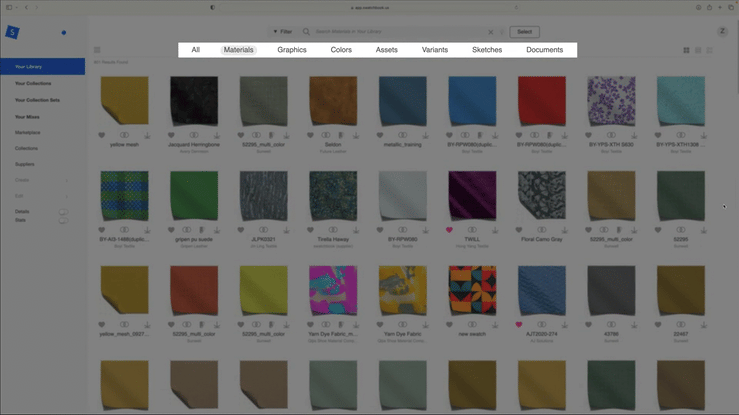Click the search magnifier icon

(x=306, y=32)
